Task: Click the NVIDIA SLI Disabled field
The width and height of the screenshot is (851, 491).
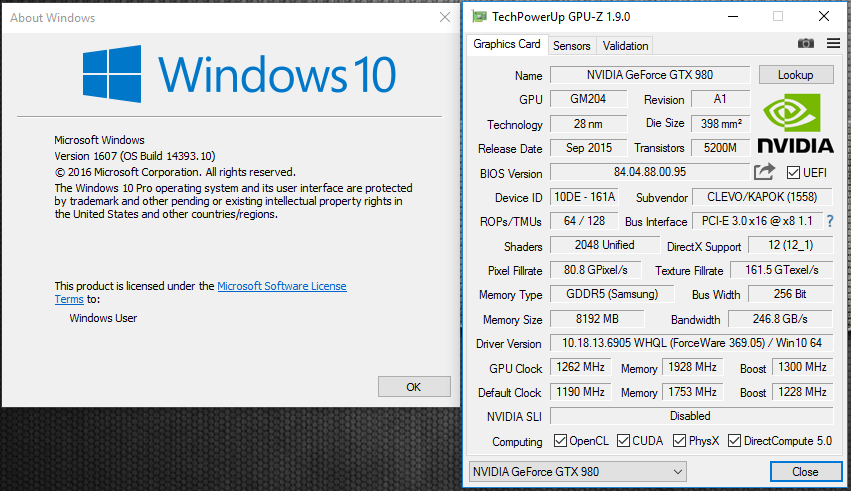Action: [x=691, y=416]
